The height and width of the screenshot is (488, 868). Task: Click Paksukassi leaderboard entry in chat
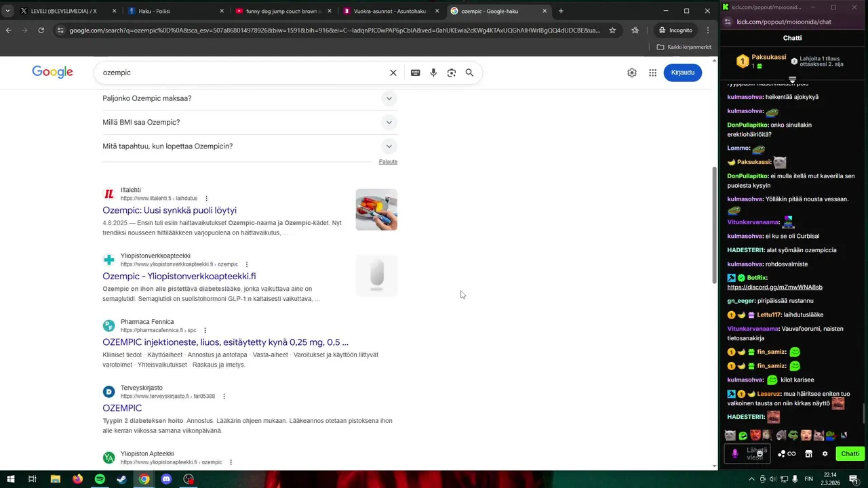pyautogui.click(x=761, y=61)
